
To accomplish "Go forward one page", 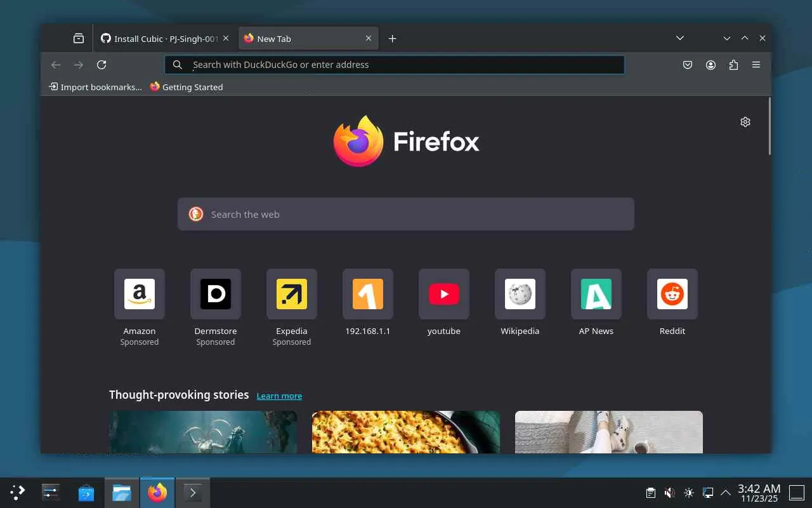I will [79, 65].
